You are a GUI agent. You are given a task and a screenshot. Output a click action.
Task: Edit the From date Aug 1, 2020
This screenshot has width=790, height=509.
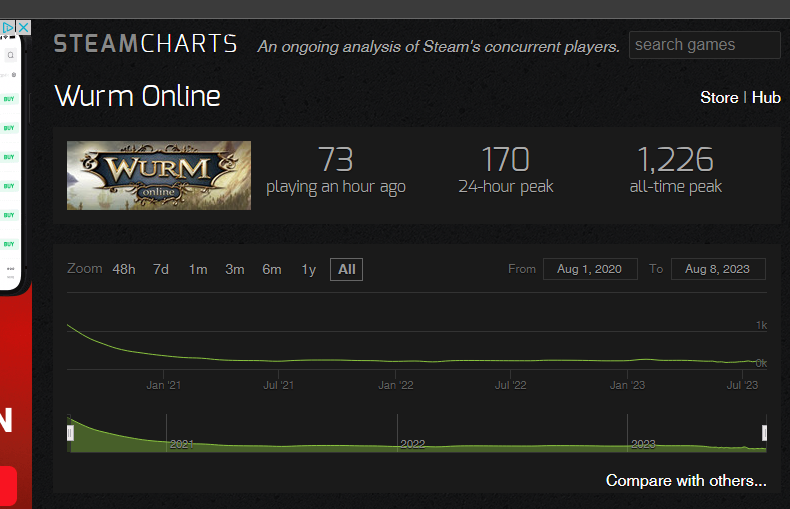(590, 269)
